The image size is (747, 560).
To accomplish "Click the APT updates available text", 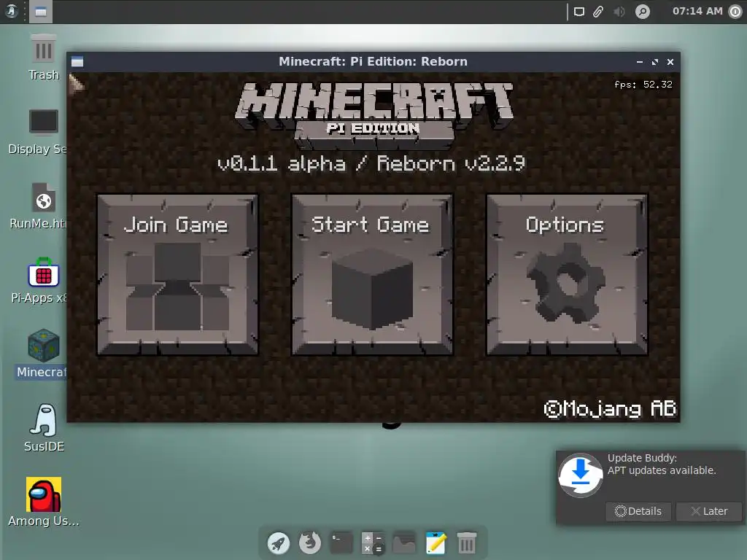I will point(662,470).
